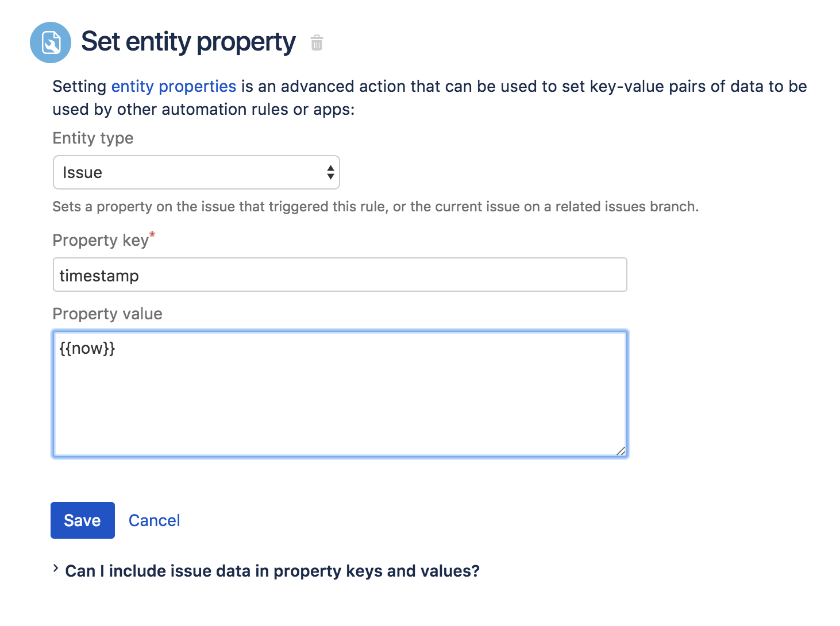Open the Entity type dropdown showing Issue
This screenshot has width=840, height=626.
(x=190, y=172)
